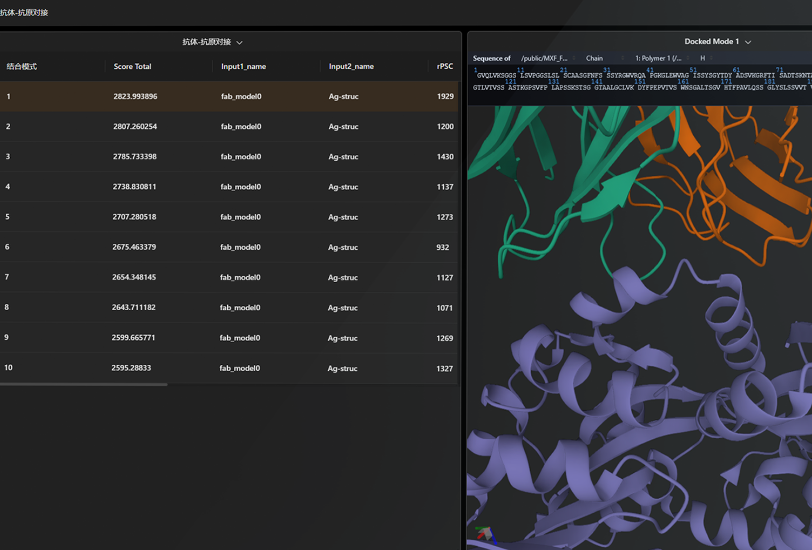Viewport: 812px width, 550px height.
Task: Select score cell 2707.280518
Action: tap(134, 216)
